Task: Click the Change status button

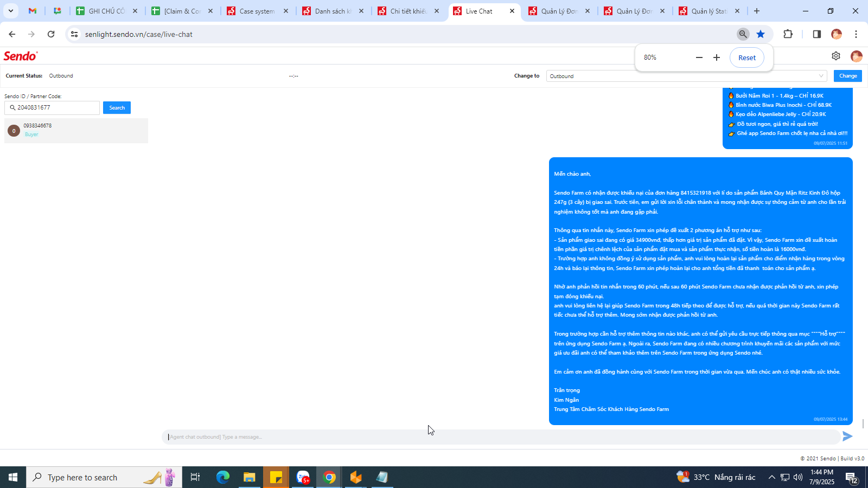Action: tap(848, 76)
